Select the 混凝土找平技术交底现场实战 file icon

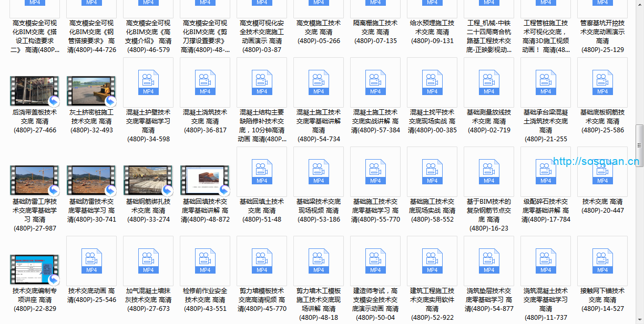coord(432,82)
